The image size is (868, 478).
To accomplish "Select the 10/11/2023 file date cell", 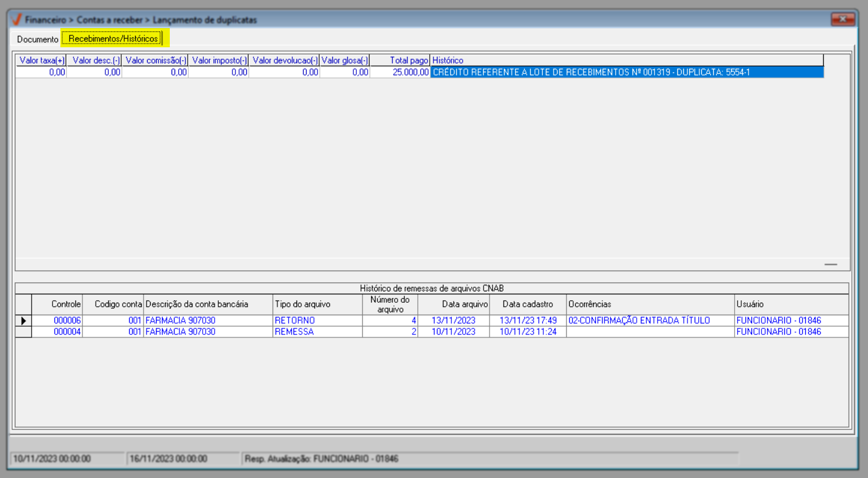I will coord(453,332).
